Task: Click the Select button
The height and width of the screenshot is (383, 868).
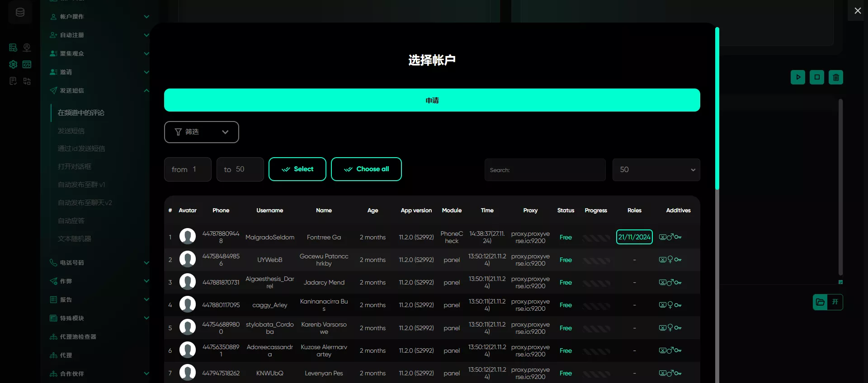Action: (297, 169)
